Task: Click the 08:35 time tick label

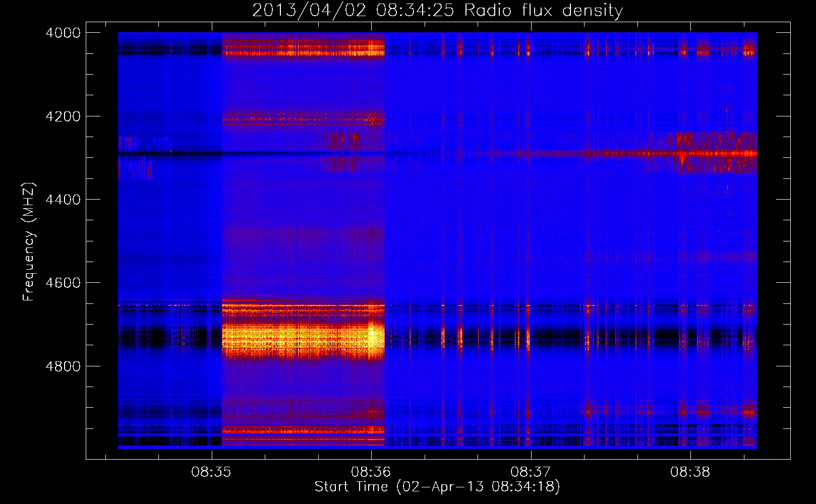Action: coord(211,472)
